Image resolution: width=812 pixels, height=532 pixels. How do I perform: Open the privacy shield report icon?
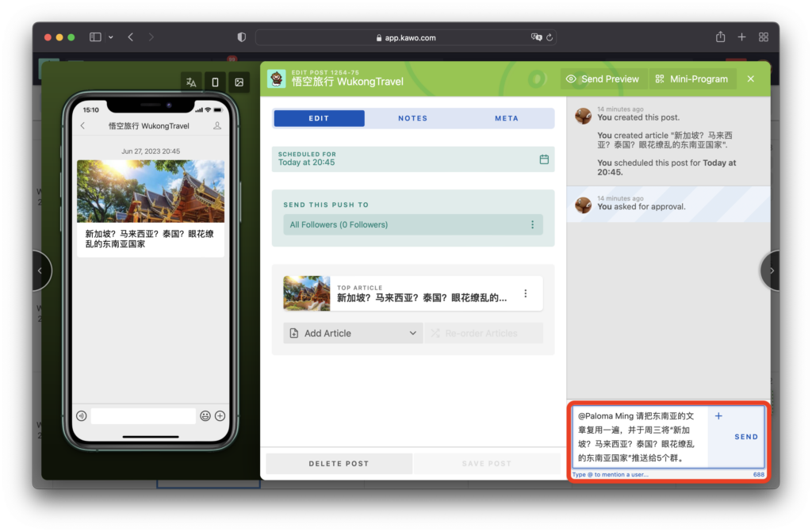(x=241, y=37)
